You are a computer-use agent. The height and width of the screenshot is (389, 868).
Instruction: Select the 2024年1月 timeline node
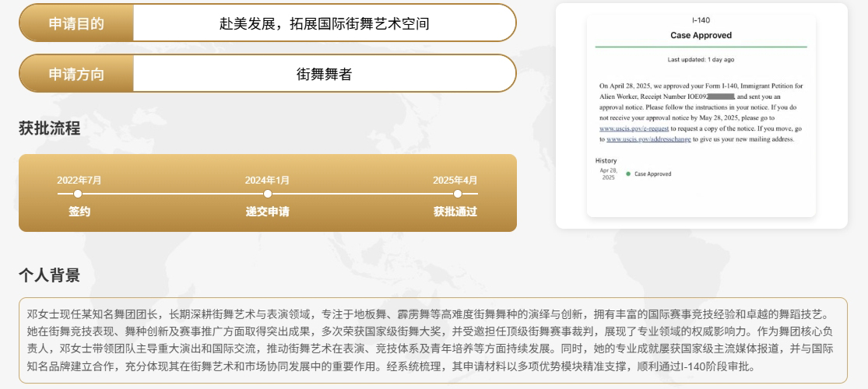point(268,194)
